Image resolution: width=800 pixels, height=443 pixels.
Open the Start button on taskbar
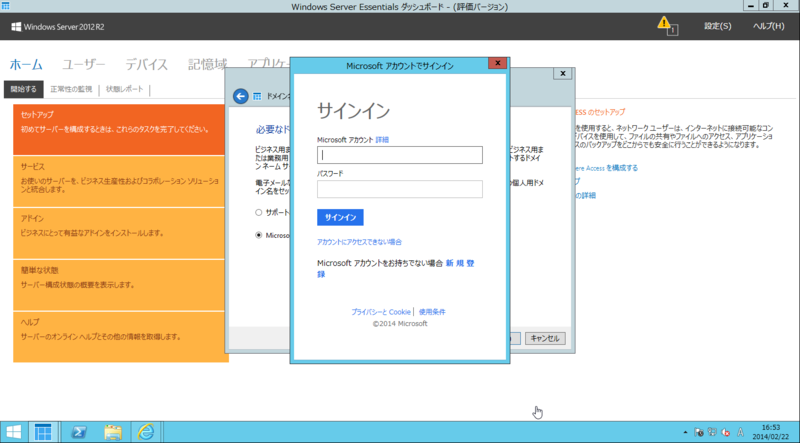point(14,432)
